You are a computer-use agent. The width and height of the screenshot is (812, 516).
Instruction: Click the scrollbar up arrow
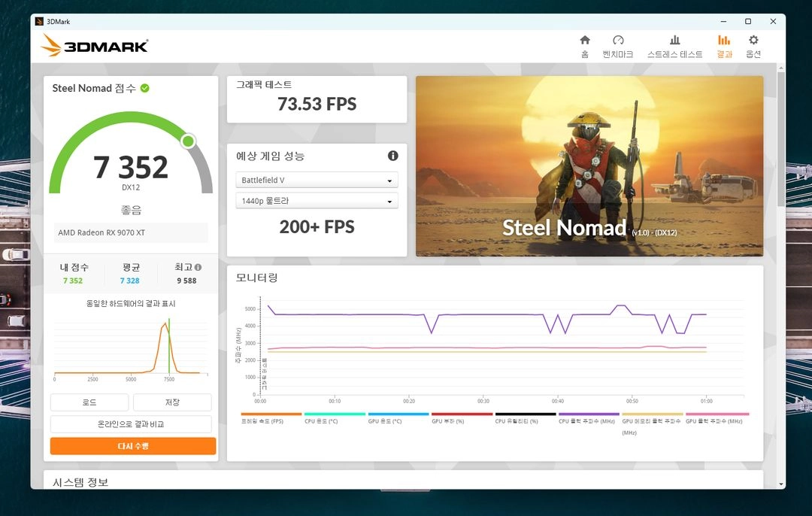(x=780, y=68)
